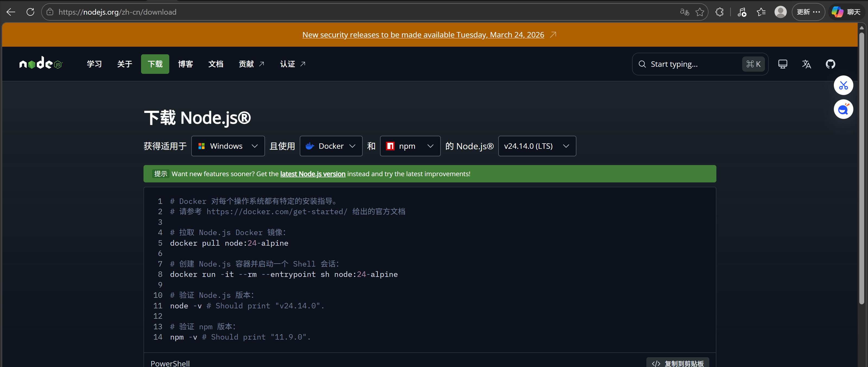Reload the page with the refresh icon
The image size is (868, 367).
click(30, 12)
